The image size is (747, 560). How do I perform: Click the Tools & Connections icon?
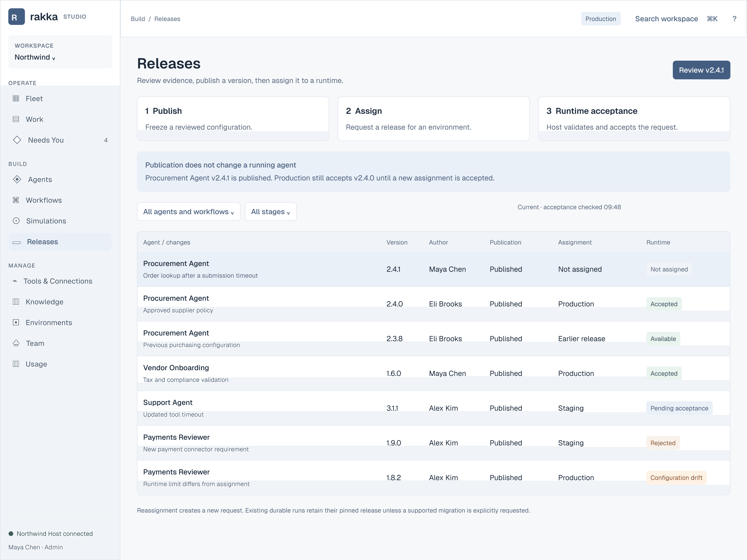pyautogui.click(x=15, y=281)
